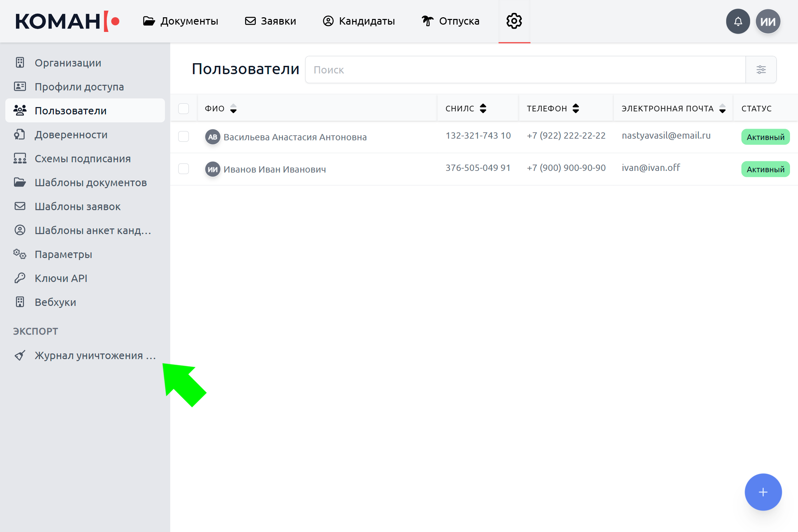Viewport: 798px width, 532px height.
Task: Click the Журнал уничтожения broom icon
Action: 20,355
